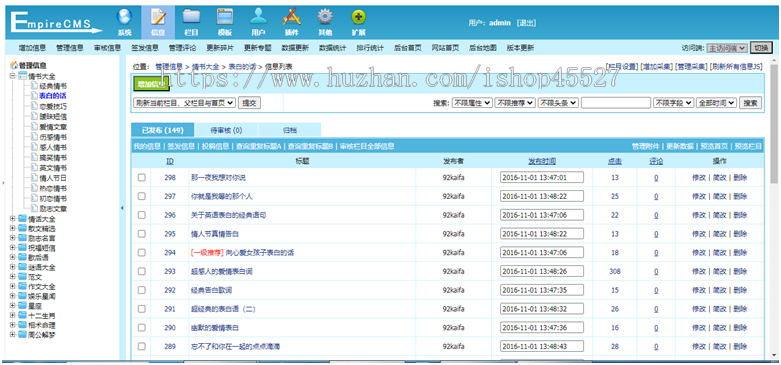The width and height of the screenshot is (781, 365).
Task: Open the title 超感人的爱情表白词
Action: tap(222, 271)
